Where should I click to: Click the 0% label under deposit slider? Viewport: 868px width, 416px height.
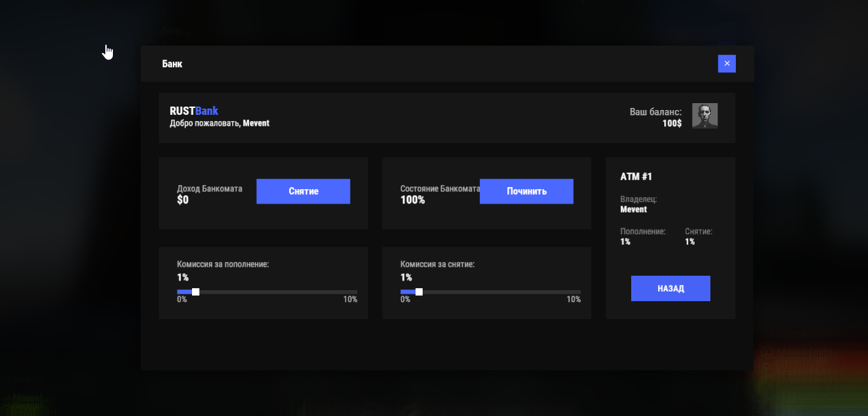[x=182, y=300]
